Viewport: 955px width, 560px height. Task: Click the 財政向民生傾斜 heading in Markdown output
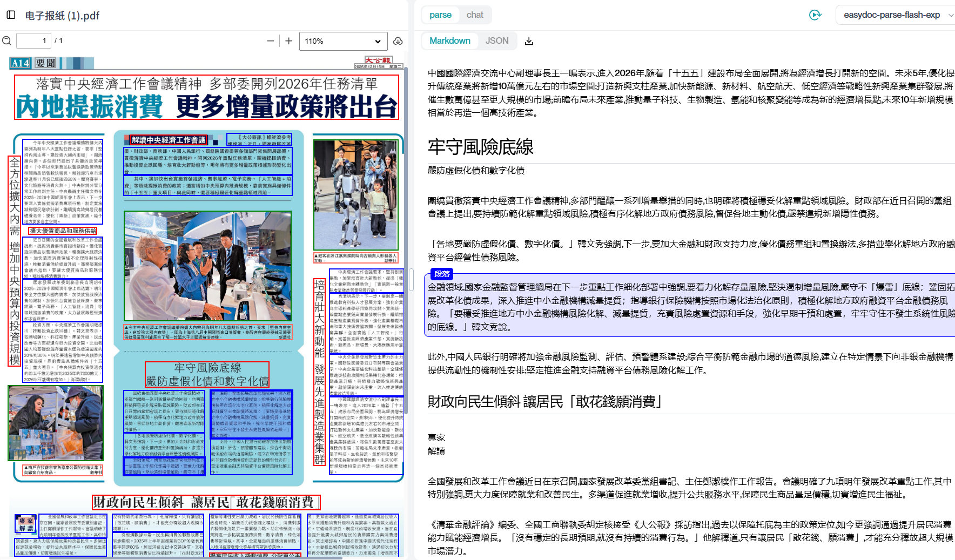(544, 402)
